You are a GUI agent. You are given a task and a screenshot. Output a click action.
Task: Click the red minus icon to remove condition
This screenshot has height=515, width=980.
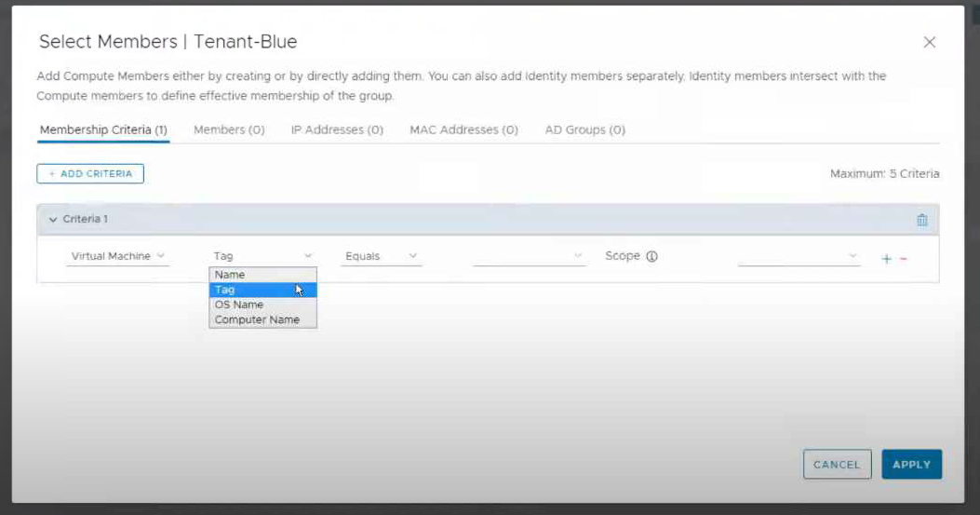pos(903,259)
